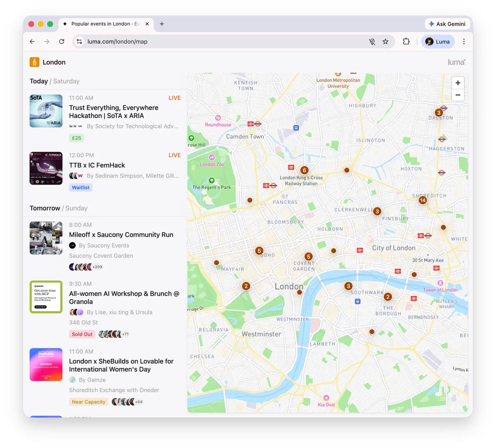The width and height of the screenshot is (496, 448).
Task: Click the Waitlist badge
Action: [81, 188]
